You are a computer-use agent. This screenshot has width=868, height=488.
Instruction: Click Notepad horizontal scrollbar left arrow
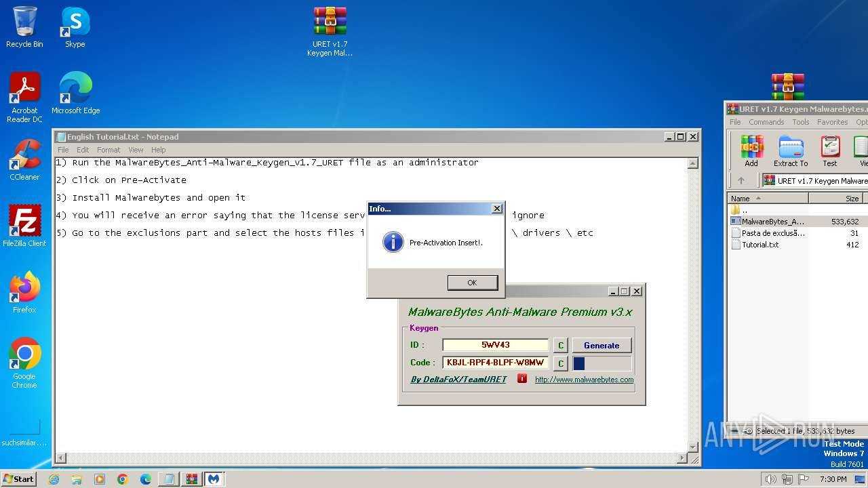click(x=60, y=459)
